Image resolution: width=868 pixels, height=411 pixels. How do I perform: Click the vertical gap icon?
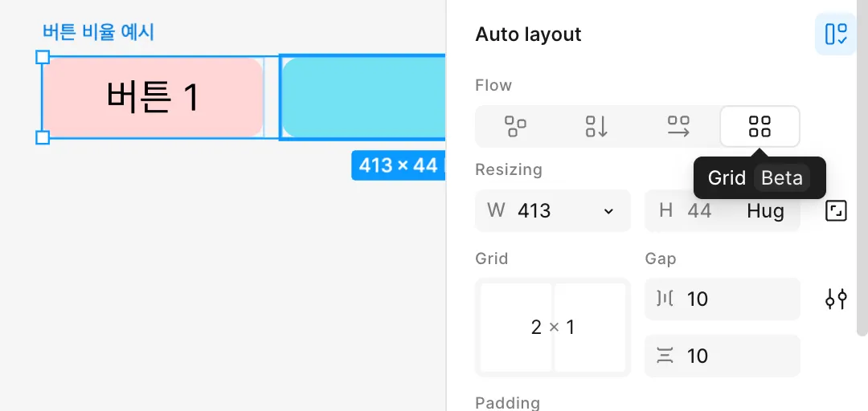tap(665, 356)
